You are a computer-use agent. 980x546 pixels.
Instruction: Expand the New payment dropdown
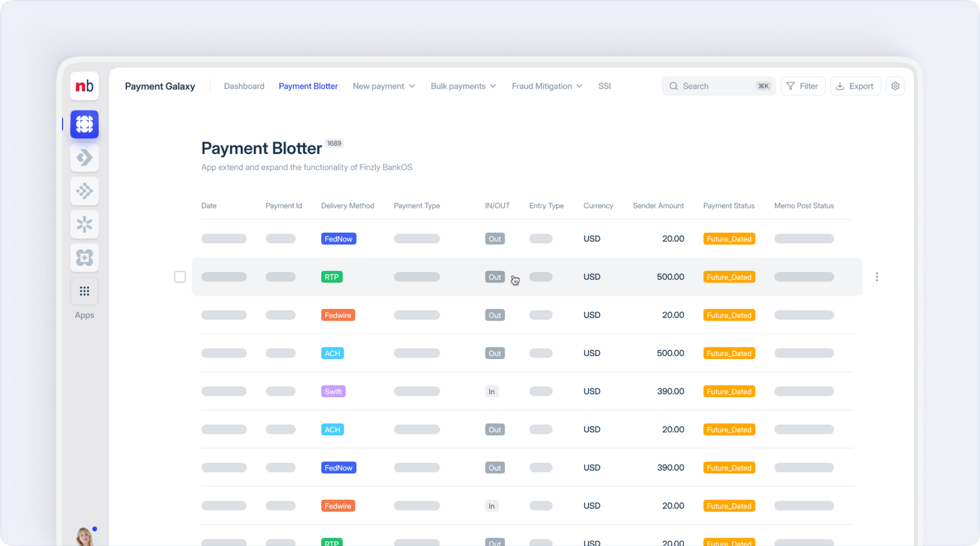point(384,86)
